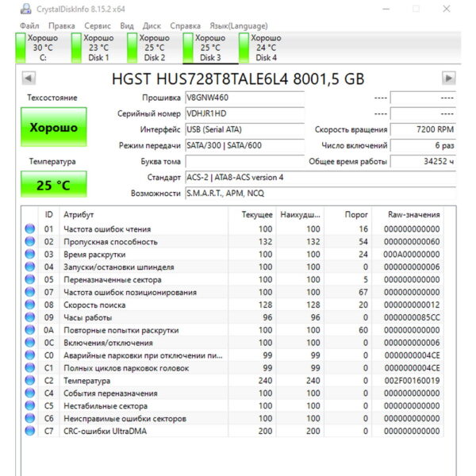Click status orb for attribute 0C Включения/отключения
The image size is (476, 476).
(x=30, y=343)
